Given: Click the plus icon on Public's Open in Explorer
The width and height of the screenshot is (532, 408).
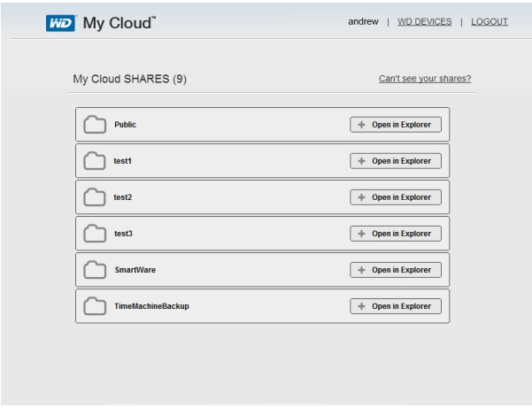Looking at the screenshot, I should pos(362,125).
